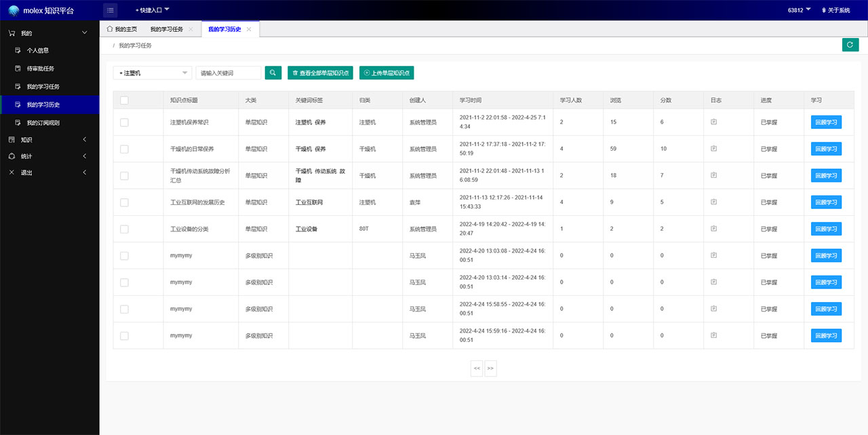Click the keyword search input field
Viewport: 868px width, 435px height.
click(229, 73)
